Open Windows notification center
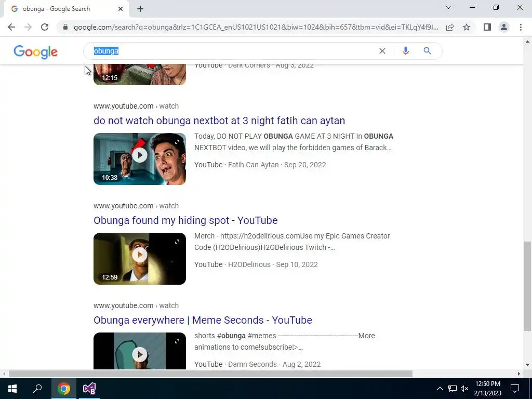Image resolution: width=532 pixels, height=399 pixels. (515, 389)
